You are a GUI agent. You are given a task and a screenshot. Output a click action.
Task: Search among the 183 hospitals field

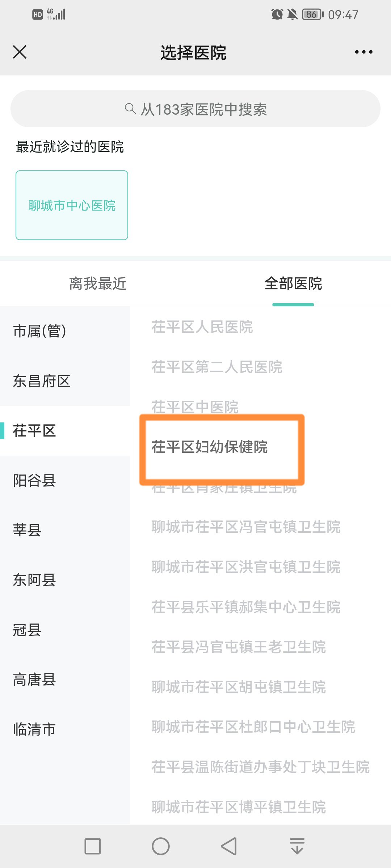203,109
